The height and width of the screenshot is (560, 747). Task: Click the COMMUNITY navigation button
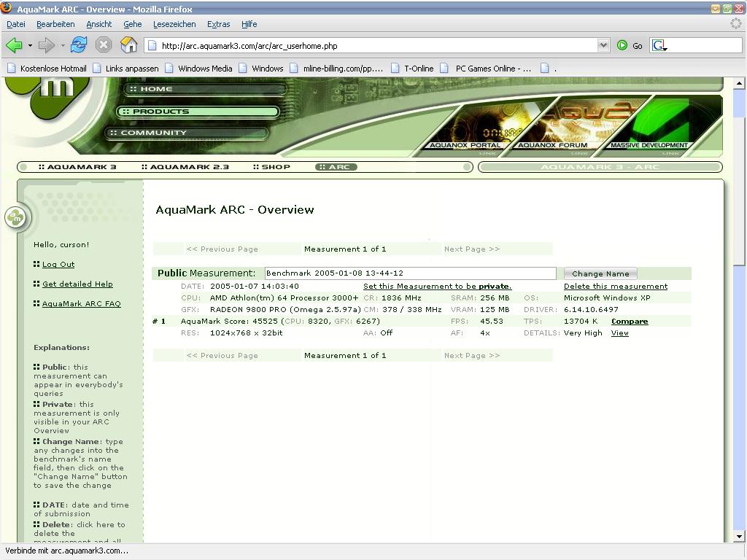coord(187,133)
